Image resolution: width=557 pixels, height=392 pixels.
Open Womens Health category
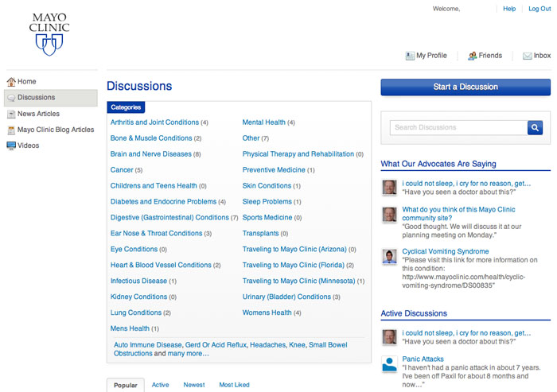tap(267, 312)
